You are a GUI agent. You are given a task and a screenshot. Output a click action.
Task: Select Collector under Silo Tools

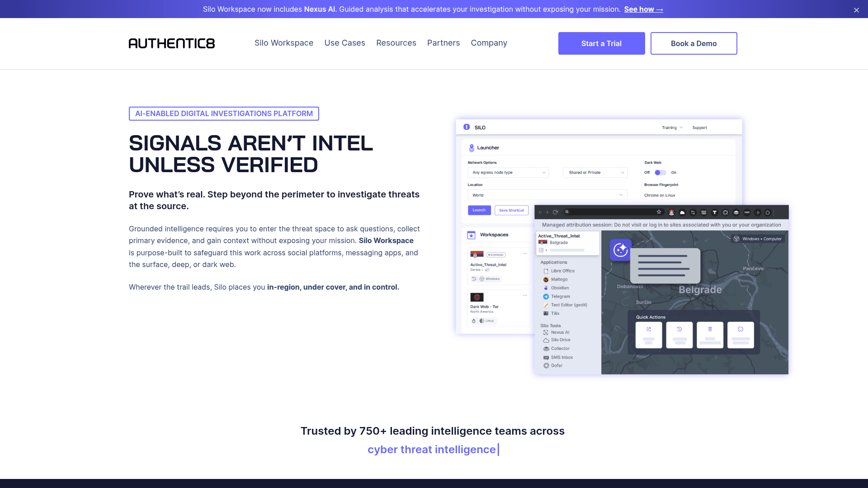[556, 349]
